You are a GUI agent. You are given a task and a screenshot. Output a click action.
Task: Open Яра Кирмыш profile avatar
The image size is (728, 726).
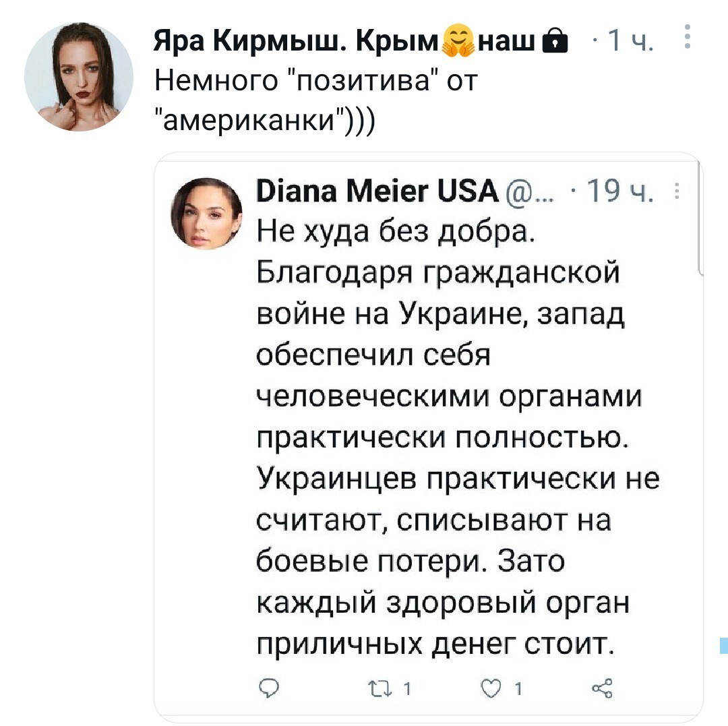coord(78,77)
